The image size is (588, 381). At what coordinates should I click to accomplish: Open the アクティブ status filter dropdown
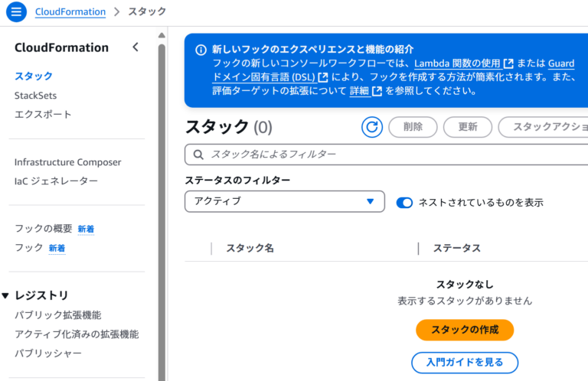point(285,201)
